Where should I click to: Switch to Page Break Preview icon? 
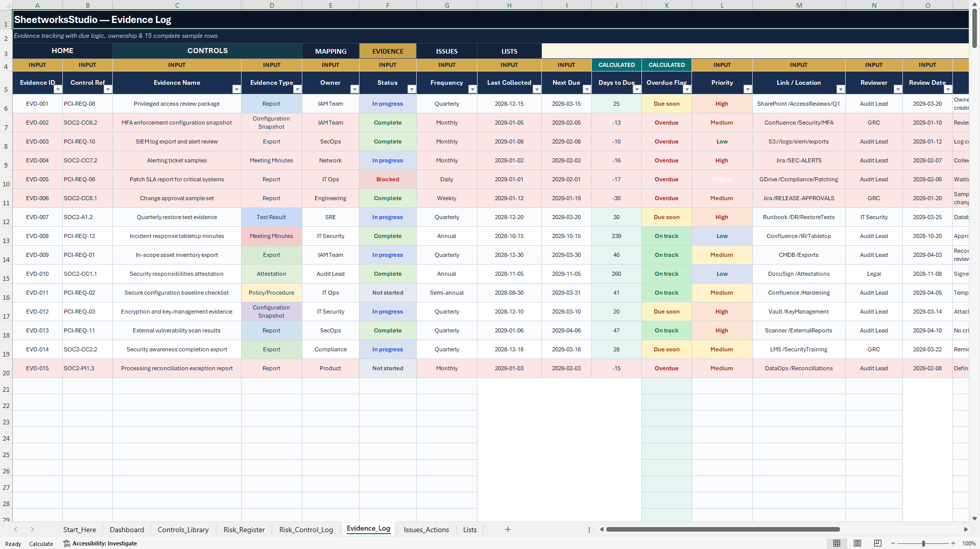878,543
